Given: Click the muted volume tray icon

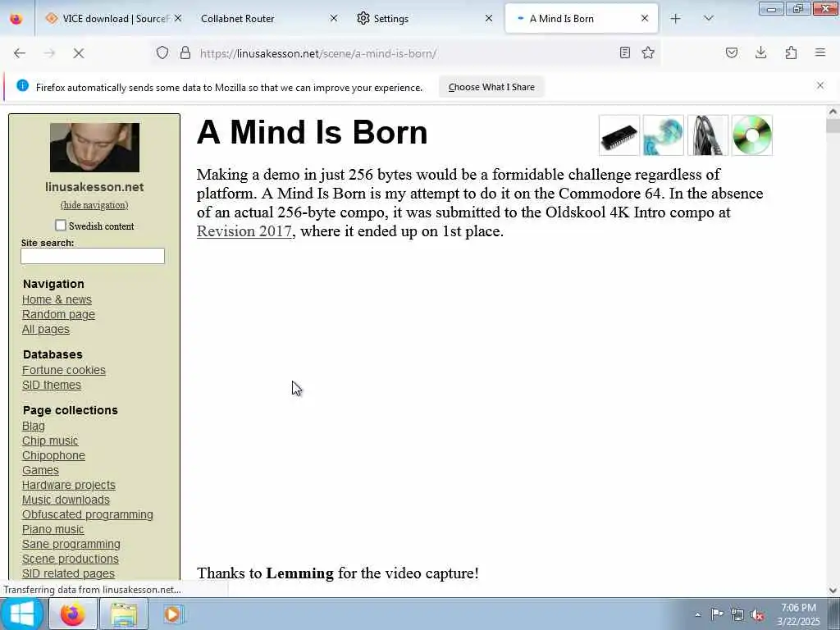Looking at the screenshot, I should 757,614.
